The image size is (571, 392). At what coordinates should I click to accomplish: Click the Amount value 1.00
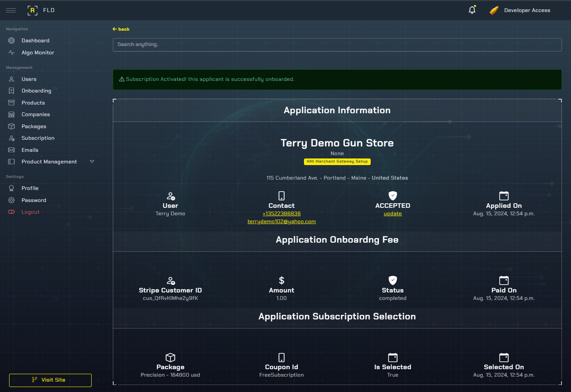(x=282, y=298)
